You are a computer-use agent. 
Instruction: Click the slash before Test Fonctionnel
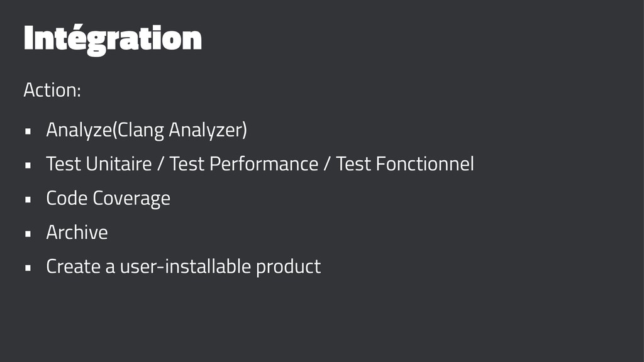pyautogui.click(x=327, y=165)
